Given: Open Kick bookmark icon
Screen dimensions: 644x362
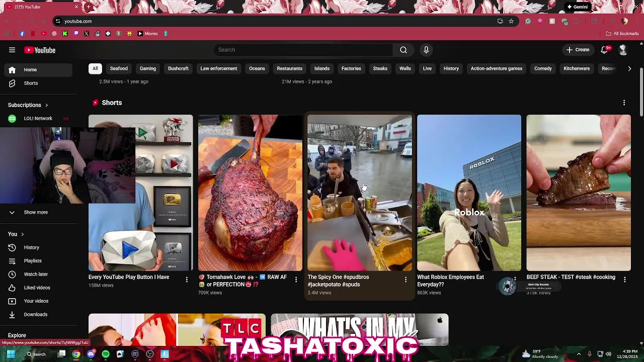Looking at the screenshot, I should tap(65, 34).
